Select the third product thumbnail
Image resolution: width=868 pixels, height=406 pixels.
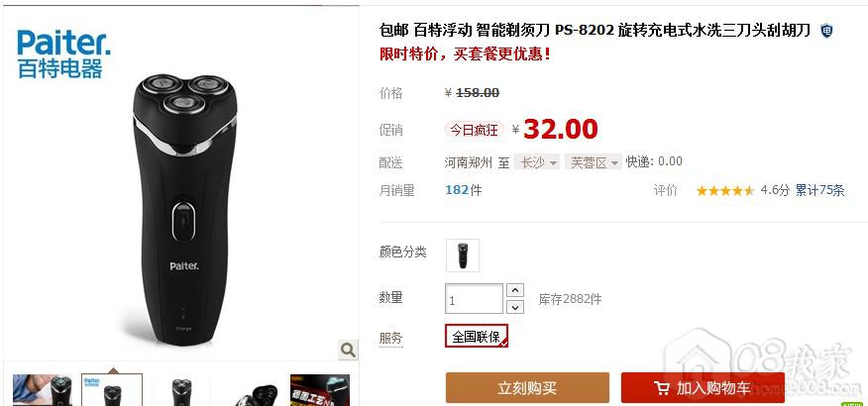tap(181, 390)
